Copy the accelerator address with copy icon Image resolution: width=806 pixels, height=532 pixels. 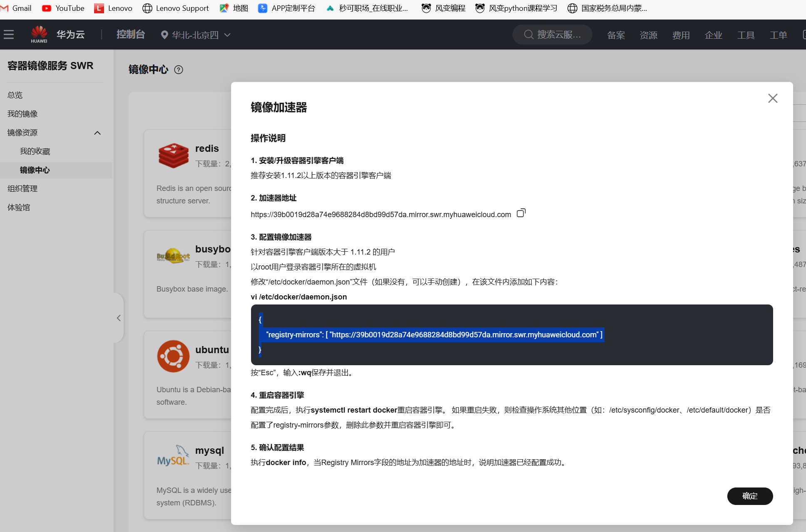pos(521,213)
